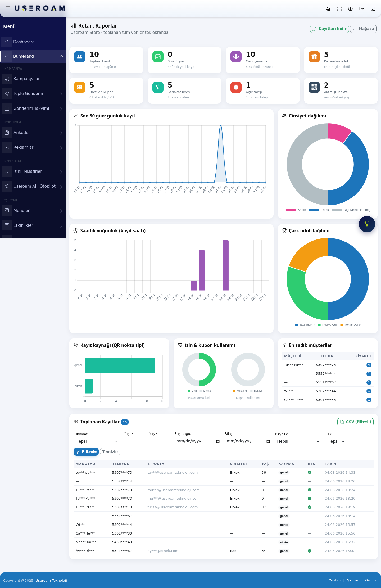Expand the Toplu Gönderim submenu arrow

[x=61, y=94]
